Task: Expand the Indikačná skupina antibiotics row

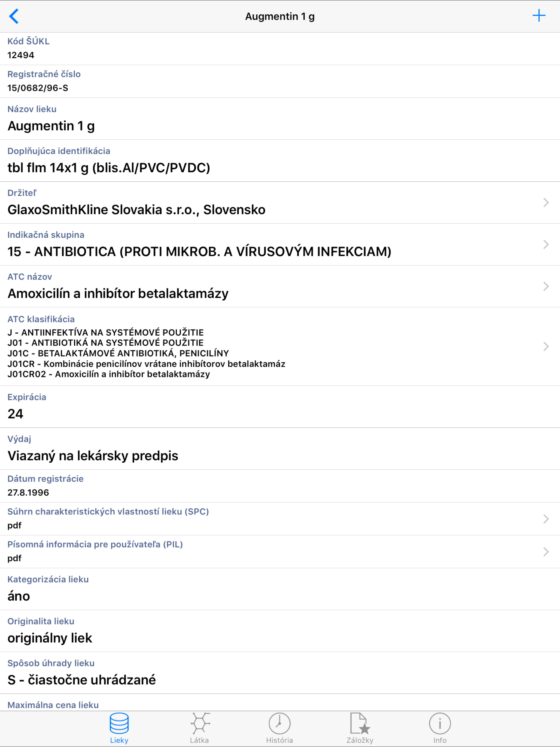Action: 280,245
